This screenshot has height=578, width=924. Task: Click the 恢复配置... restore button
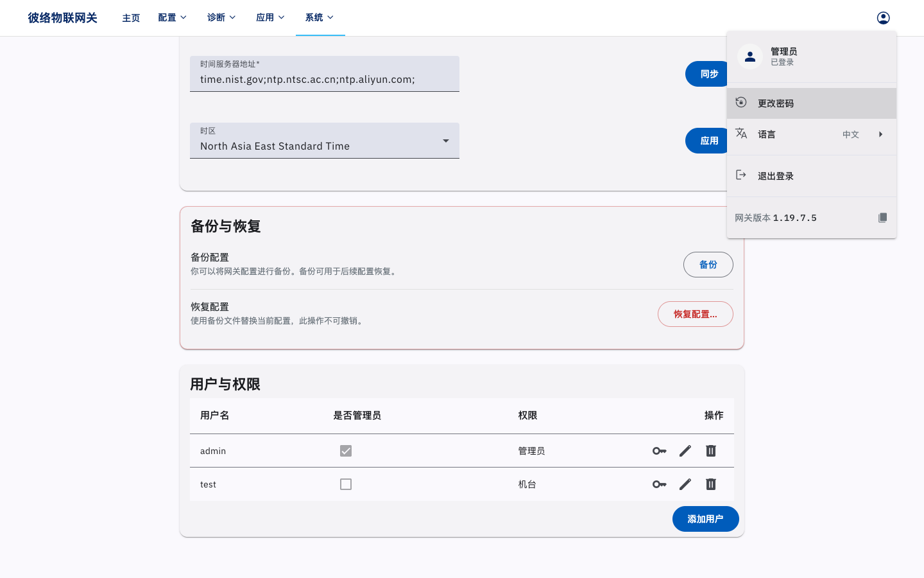[x=696, y=314]
